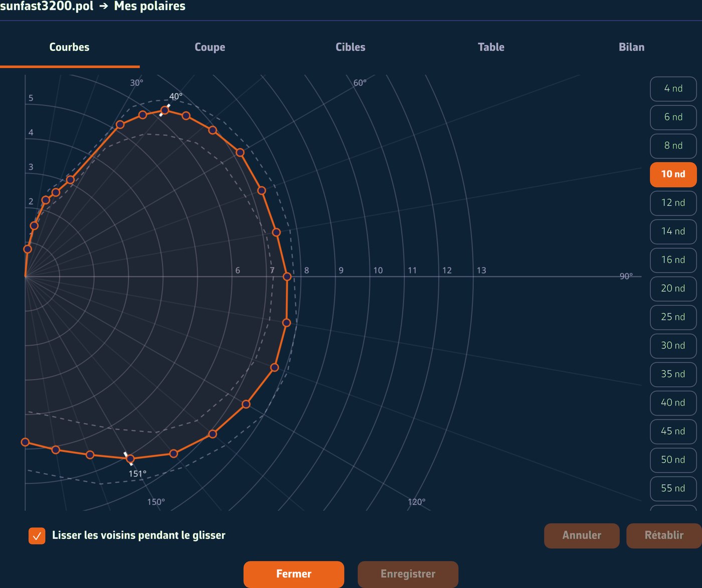This screenshot has height=588, width=702.
Task: Uncheck Lisser les voisins pendant le glisser
Action: tap(37, 536)
